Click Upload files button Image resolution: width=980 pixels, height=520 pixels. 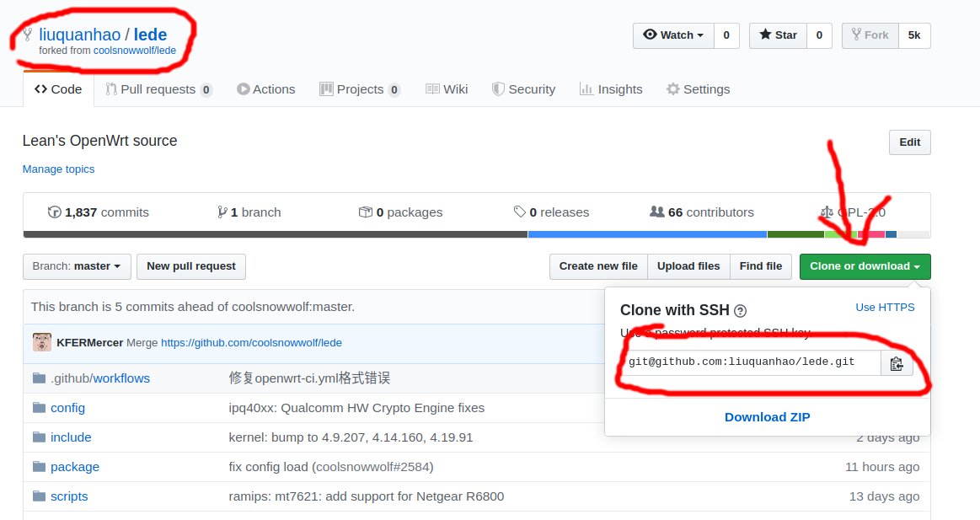(688, 266)
